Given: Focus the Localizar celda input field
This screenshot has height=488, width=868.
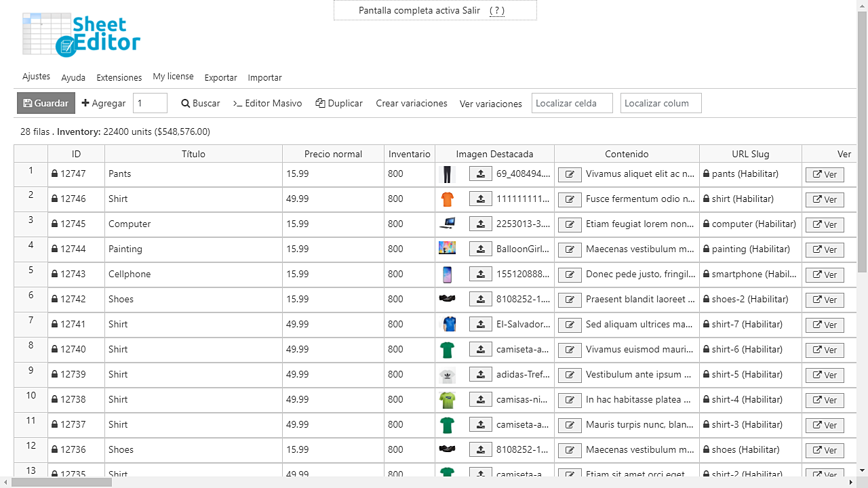Looking at the screenshot, I should pyautogui.click(x=572, y=103).
